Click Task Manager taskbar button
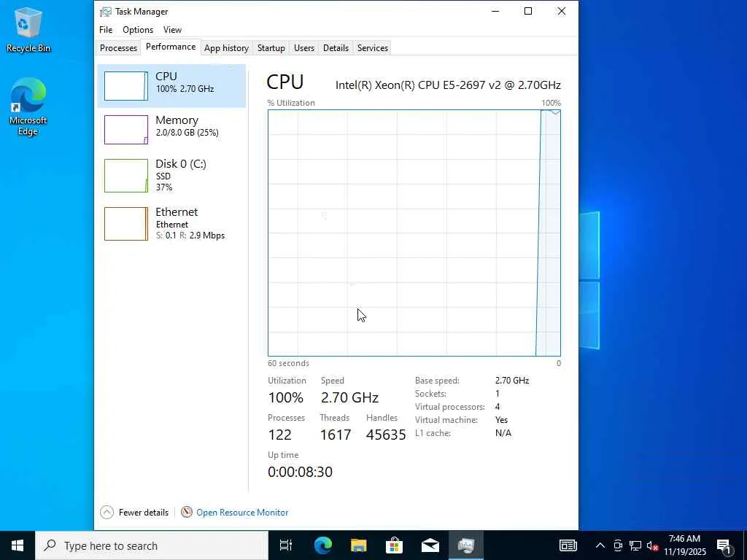 click(466, 545)
